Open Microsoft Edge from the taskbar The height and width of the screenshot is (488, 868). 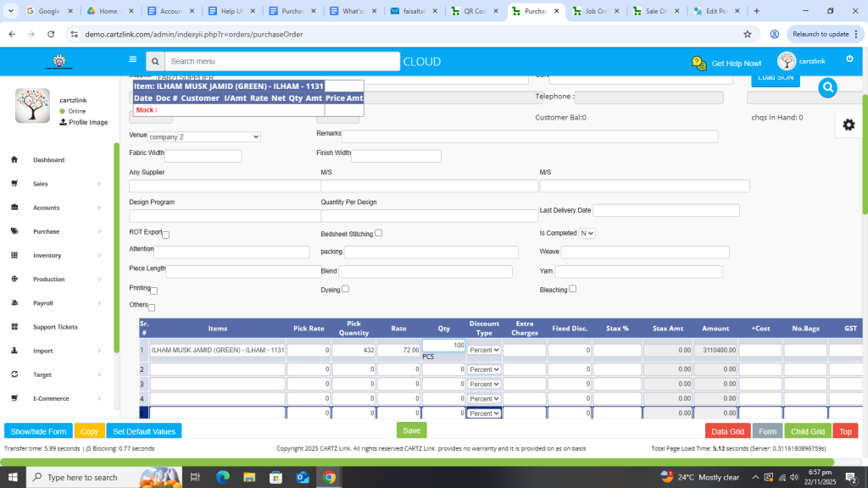[223, 477]
